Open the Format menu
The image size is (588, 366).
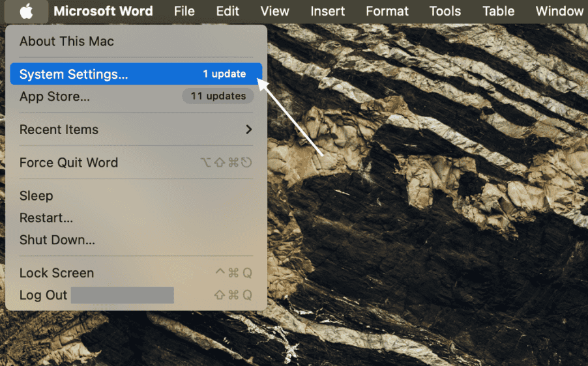click(x=387, y=11)
